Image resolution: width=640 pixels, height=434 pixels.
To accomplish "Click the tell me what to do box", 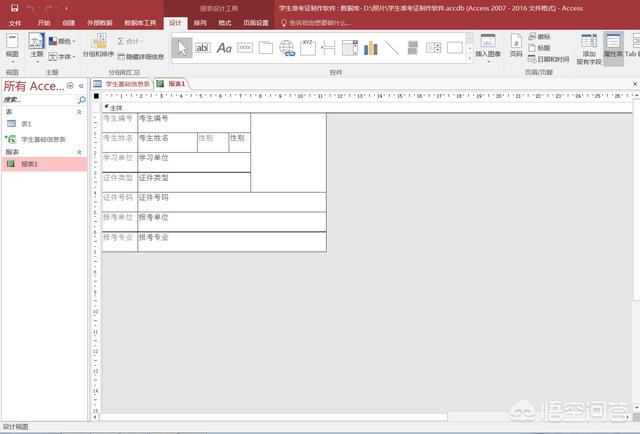I will click(316, 23).
